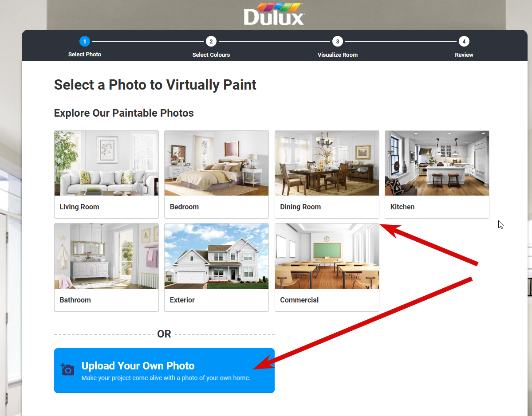Select step 1 circle in progress bar
Screen dimensions: 532x416
coord(84,41)
